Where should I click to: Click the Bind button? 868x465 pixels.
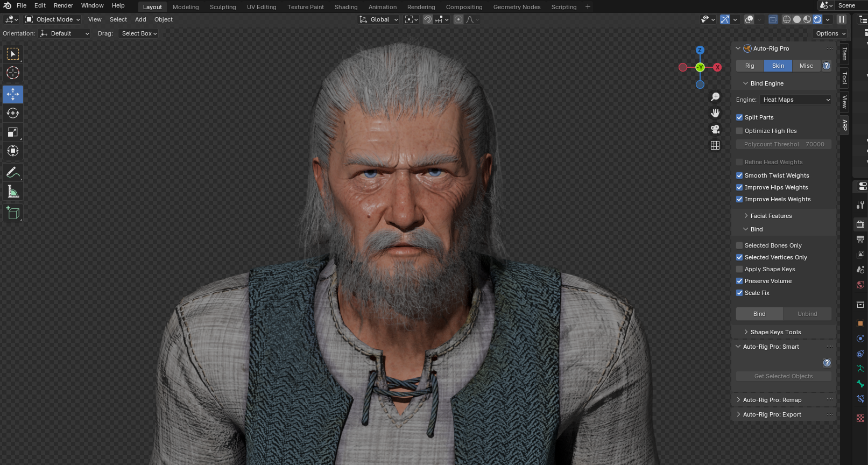tap(759, 314)
